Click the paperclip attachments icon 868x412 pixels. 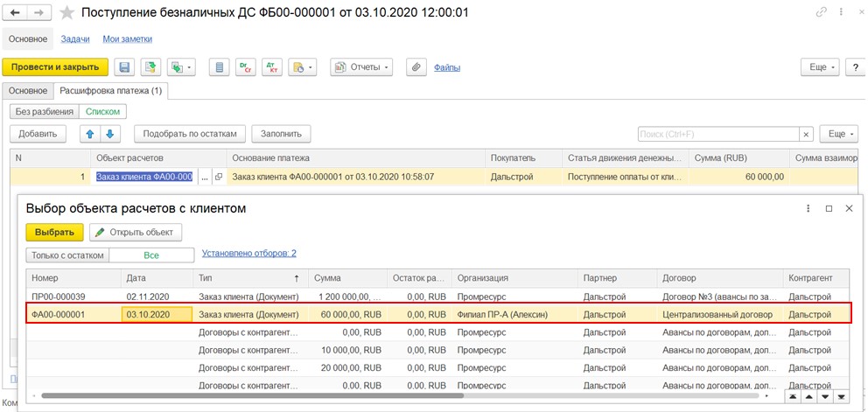tap(416, 67)
